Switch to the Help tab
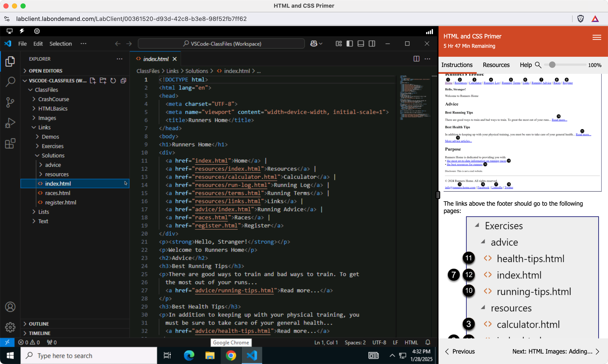This screenshot has height=364, width=608. point(526,65)
